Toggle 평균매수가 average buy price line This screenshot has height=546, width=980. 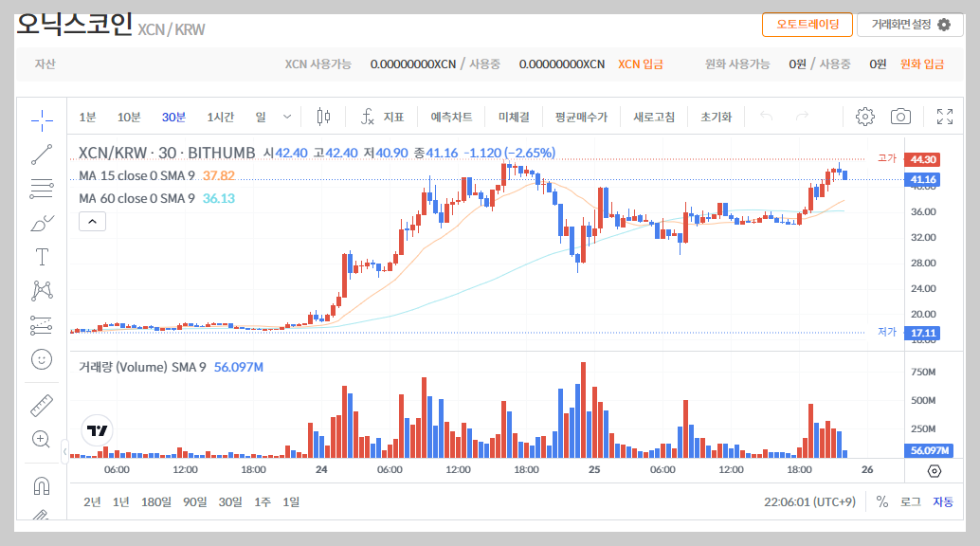point(581,117)
